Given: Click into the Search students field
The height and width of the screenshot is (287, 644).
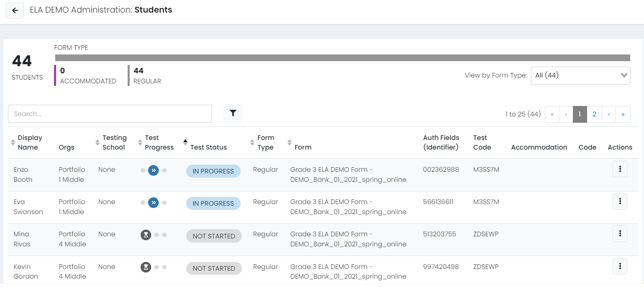Looking at the screenshot, I should click(110, 114).
